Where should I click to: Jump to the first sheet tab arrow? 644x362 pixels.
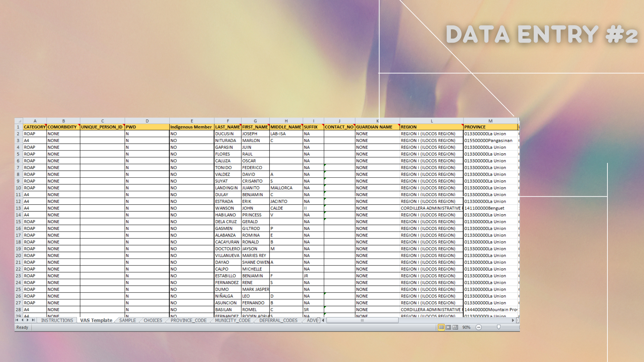(17, 320)
